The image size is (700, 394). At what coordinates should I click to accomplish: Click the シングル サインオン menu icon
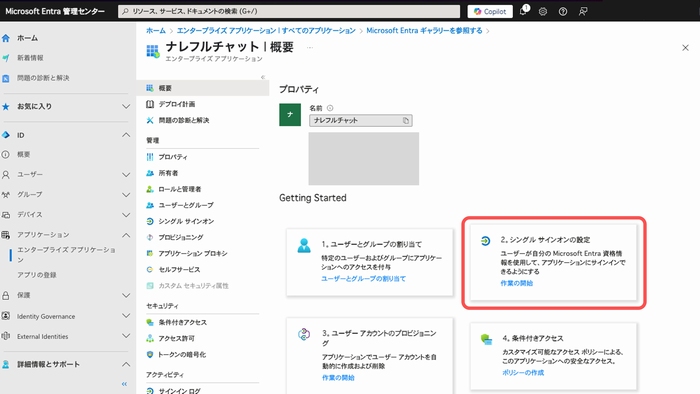click(150, 221)
